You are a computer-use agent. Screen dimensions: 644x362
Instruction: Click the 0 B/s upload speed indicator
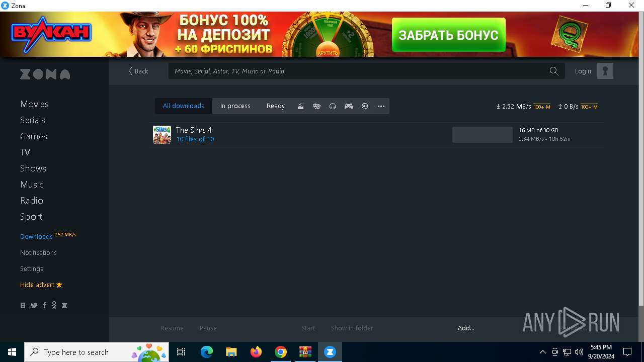[568, 107]
